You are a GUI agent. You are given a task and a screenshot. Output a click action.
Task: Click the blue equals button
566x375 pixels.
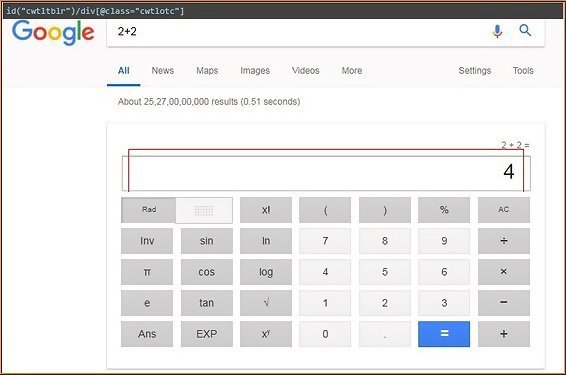coord(444,334)
